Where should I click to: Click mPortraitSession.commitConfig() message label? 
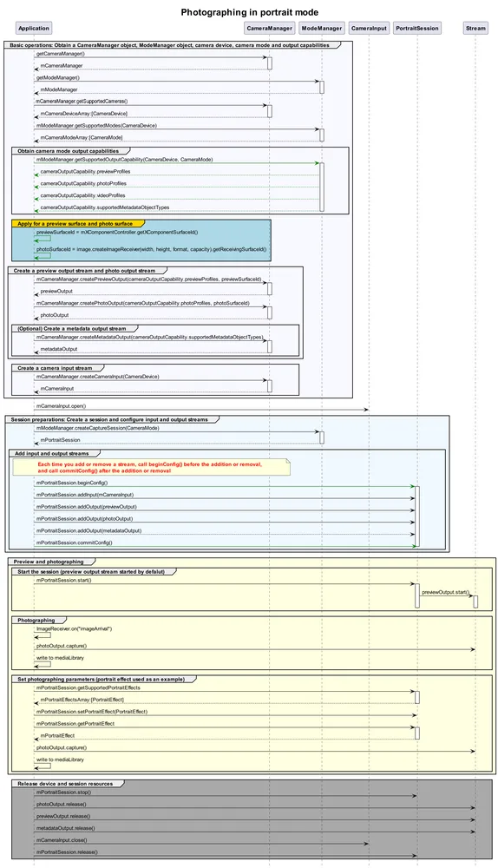74,543
